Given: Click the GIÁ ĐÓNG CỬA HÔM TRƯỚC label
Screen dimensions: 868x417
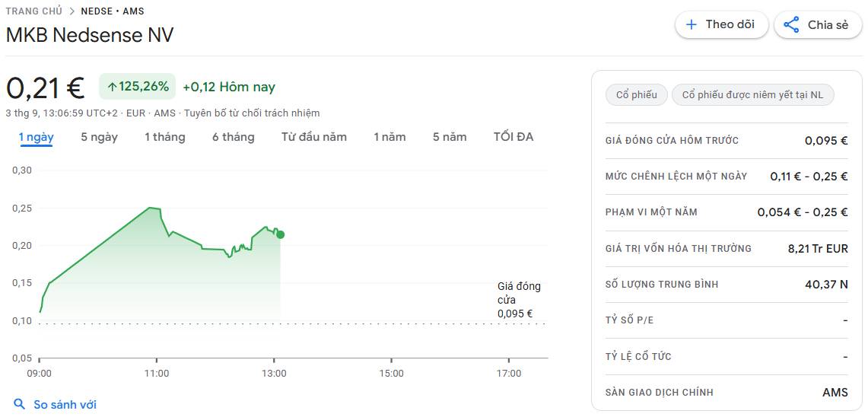Looking at the screenshot, I should (x=672, y=141).
